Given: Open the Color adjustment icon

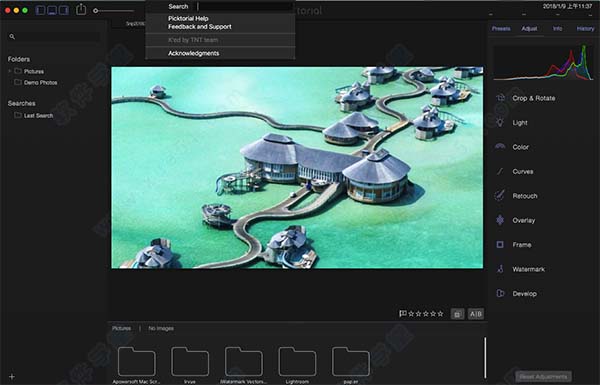Looking at the screenshot, I should pyautogui.click(x=500, y=147).
